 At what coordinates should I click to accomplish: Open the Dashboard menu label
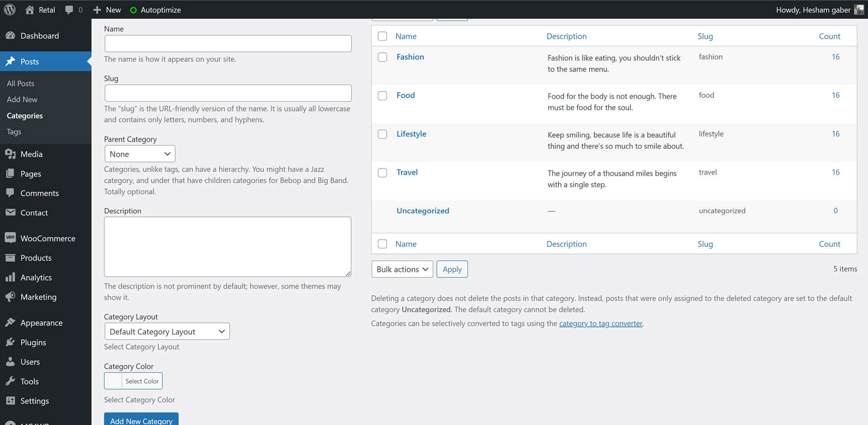(40, 36)
